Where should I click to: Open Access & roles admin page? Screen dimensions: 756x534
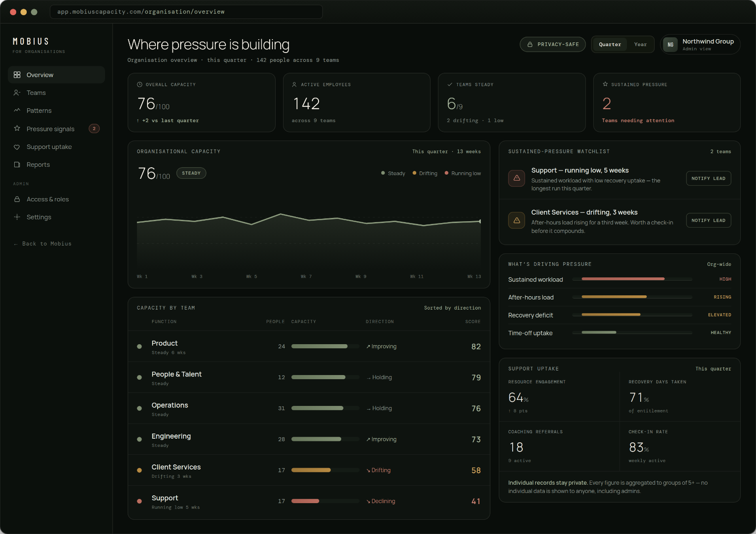[x=56, y=199]
